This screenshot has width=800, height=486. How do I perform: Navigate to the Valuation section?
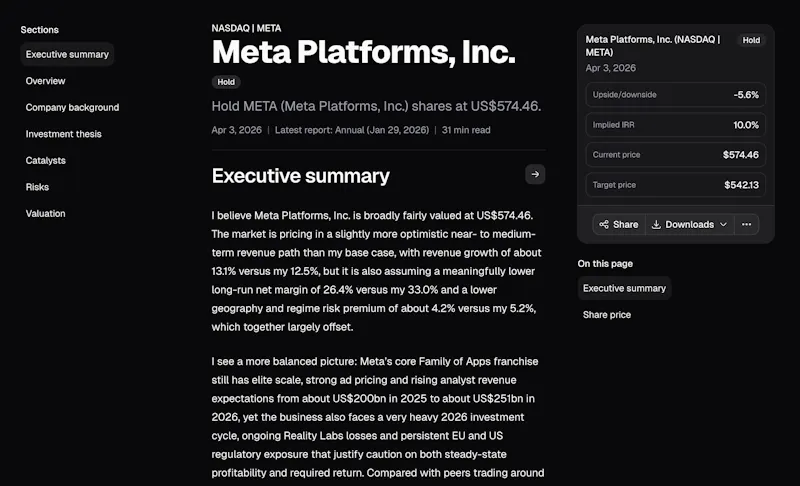pos(45,214)
